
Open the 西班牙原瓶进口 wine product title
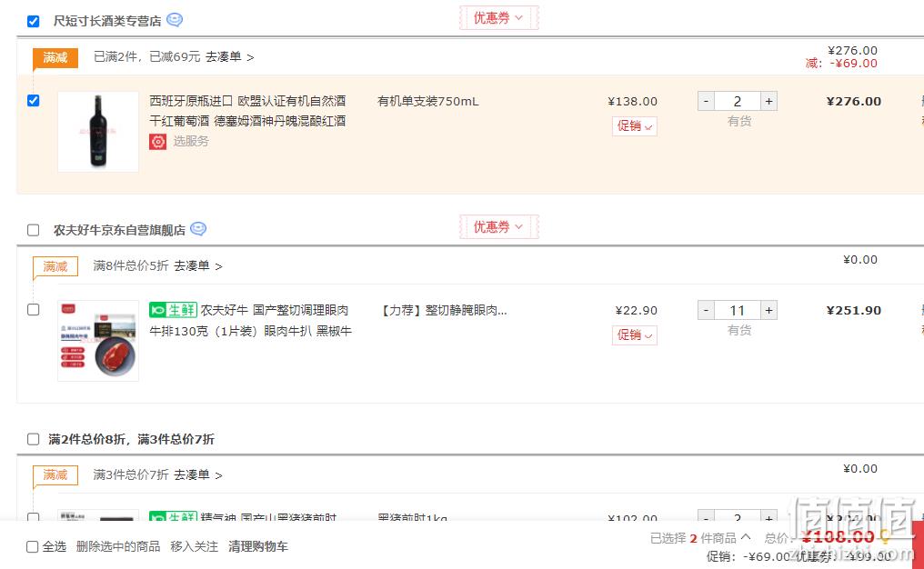(247, 111)
